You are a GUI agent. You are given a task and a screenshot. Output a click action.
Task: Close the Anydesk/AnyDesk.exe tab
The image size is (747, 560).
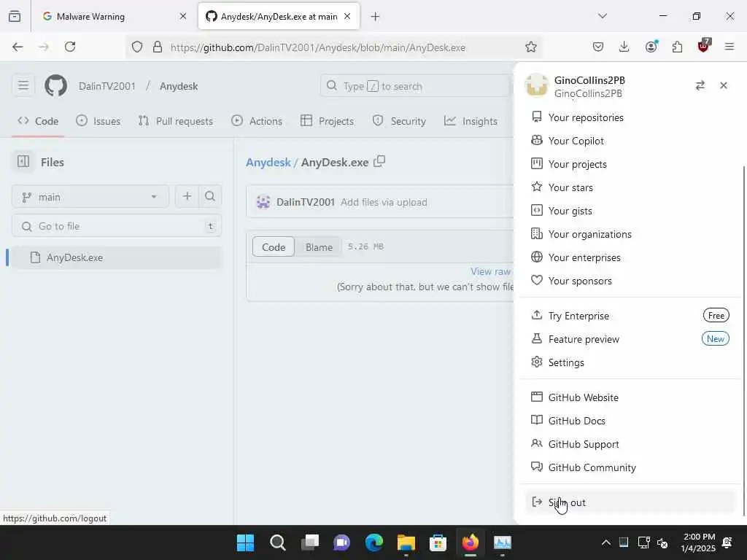[x=347, y=16]
